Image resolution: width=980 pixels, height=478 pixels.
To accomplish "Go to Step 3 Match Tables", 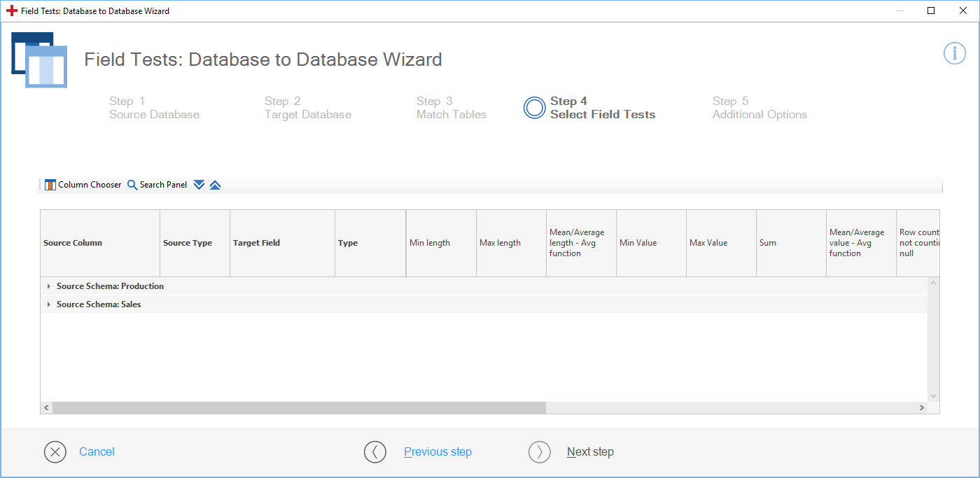I will click(451, 108).
